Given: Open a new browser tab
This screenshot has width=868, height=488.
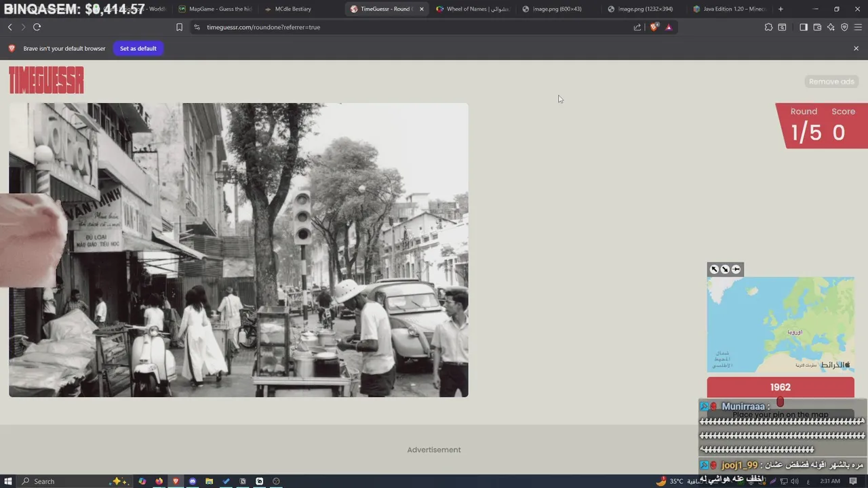Looking at the screenshot, I should click(781, 9).
